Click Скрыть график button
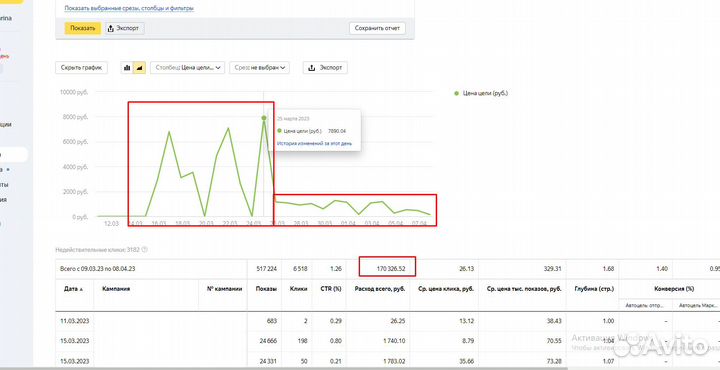This screenshot has height=370, width=720. coord(81,67)
